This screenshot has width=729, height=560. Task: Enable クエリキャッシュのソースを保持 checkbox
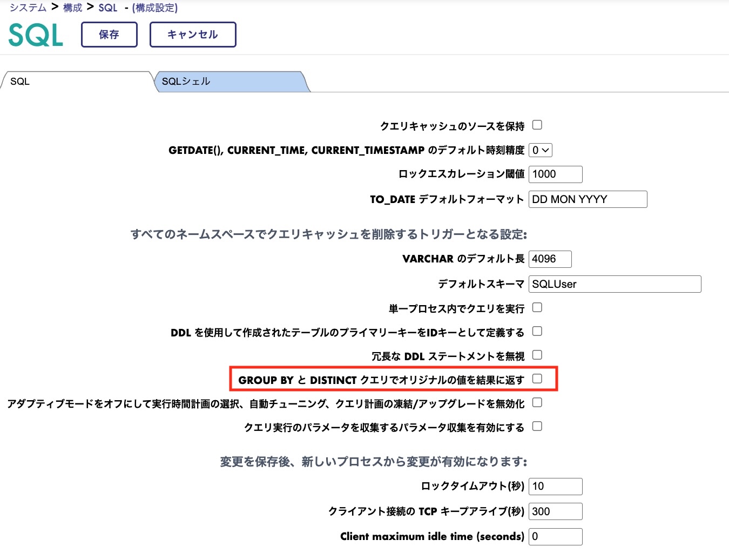[x=537, y=125]
